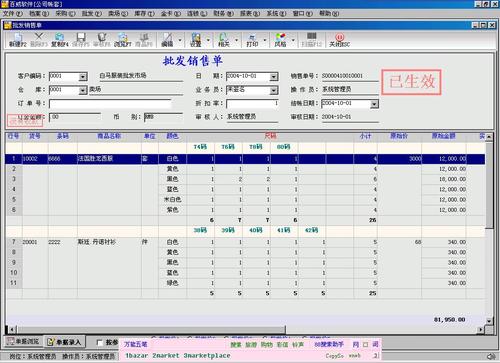The width and height of the screenshot is (500, 363).
Task: Select the 绿色 color cell in row 11
Action: pos(172,283)
